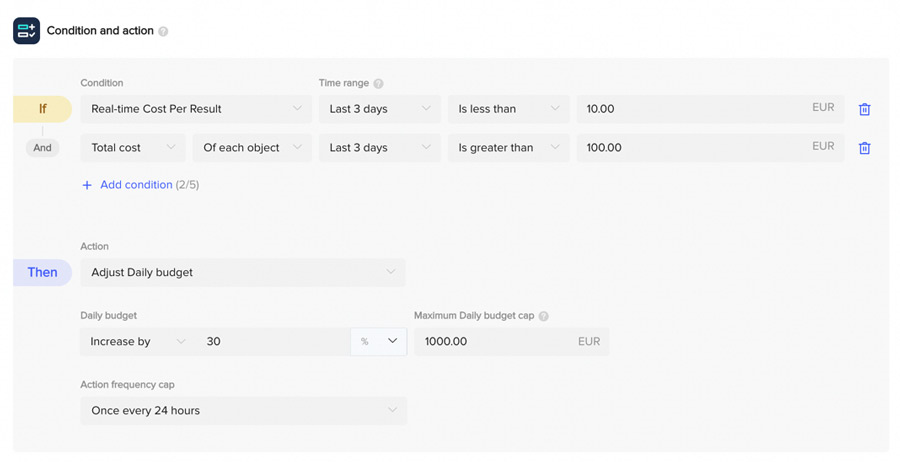Delete the Real-time Cost Per Result condition

point(864,109)
